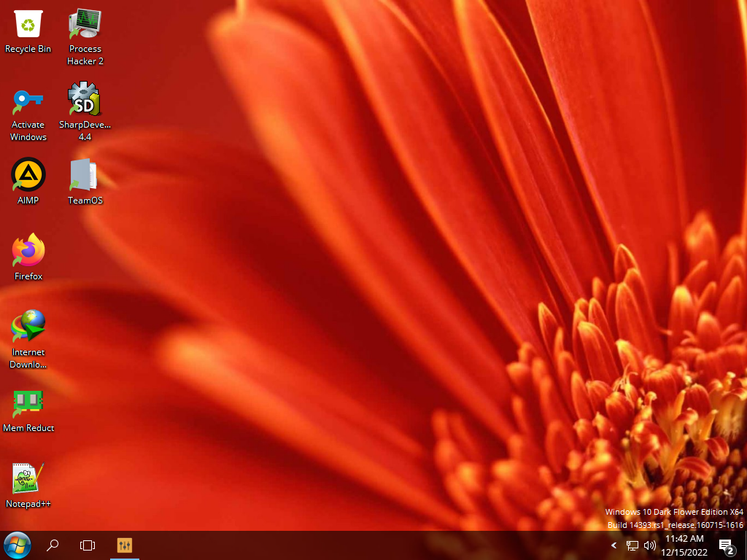Expand hidden system tray icons
Viewport: 747px width, 560px height.
614,545
